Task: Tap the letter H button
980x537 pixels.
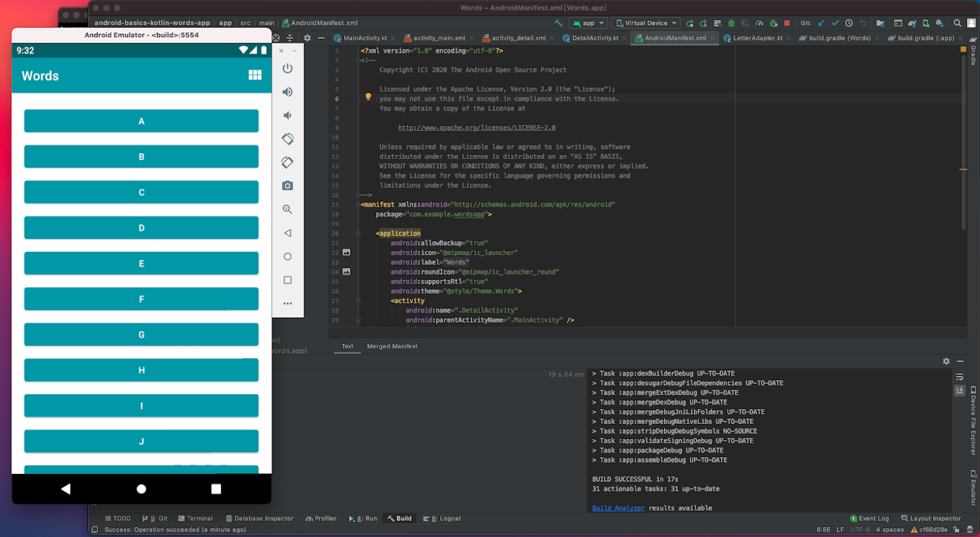Action: 141,370
